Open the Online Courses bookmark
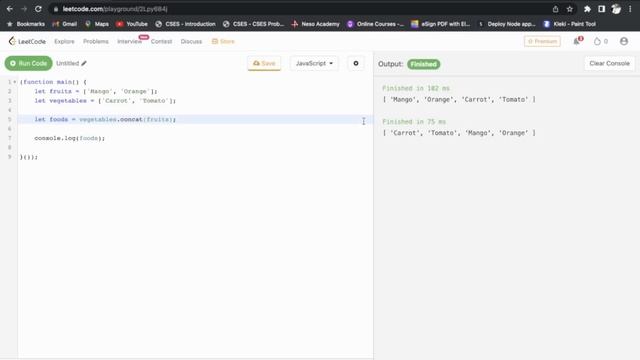This screenshot has height=360, width=640. 376,24
